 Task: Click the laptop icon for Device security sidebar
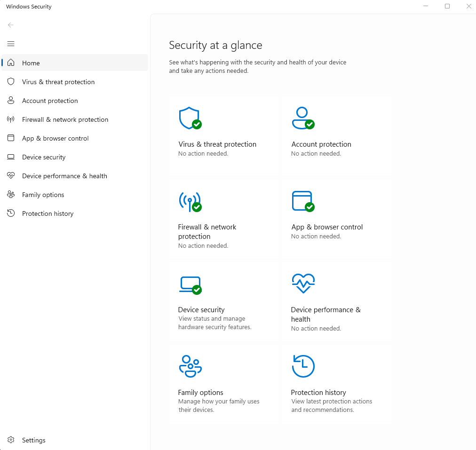coord(11,157)
